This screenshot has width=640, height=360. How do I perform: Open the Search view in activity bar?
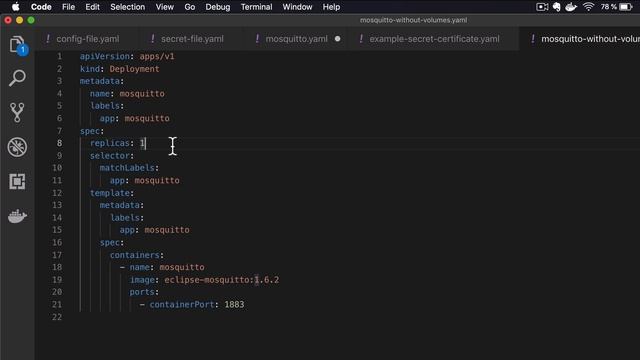[x=17, y=78]
